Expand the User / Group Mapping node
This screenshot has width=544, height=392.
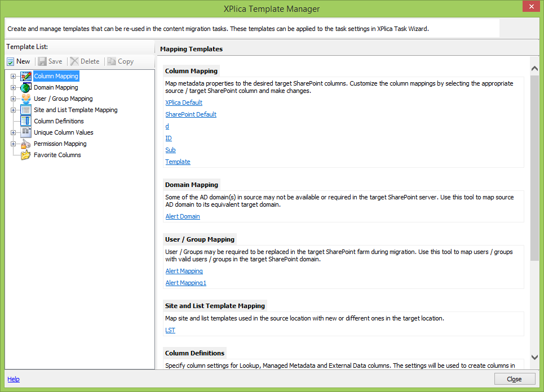click(13, 99)
